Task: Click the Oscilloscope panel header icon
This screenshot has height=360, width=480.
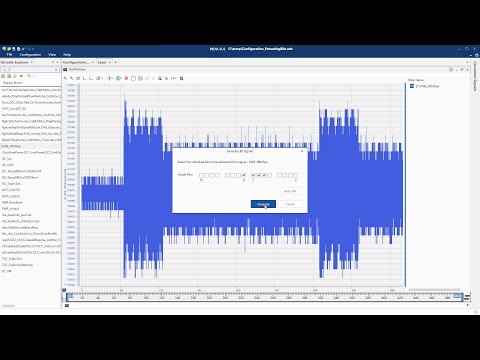Action: click(x=65, y=69)
